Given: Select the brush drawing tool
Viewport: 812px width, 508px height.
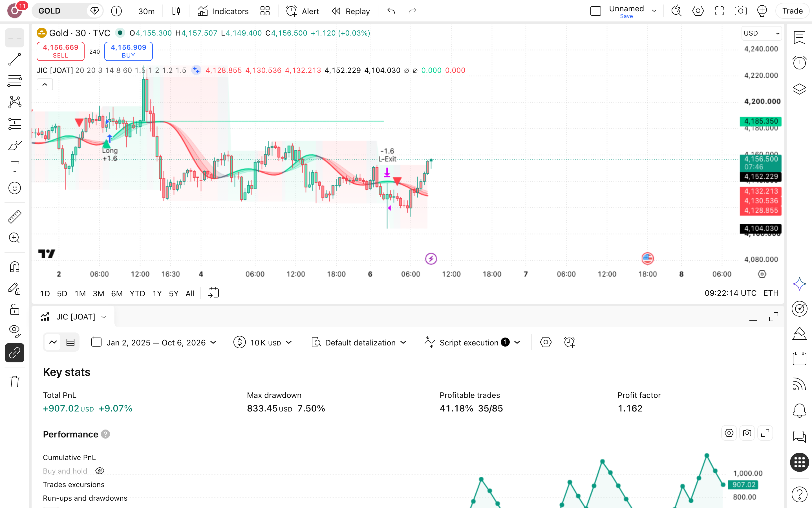Looking at the screenshot, I should 14,145.
